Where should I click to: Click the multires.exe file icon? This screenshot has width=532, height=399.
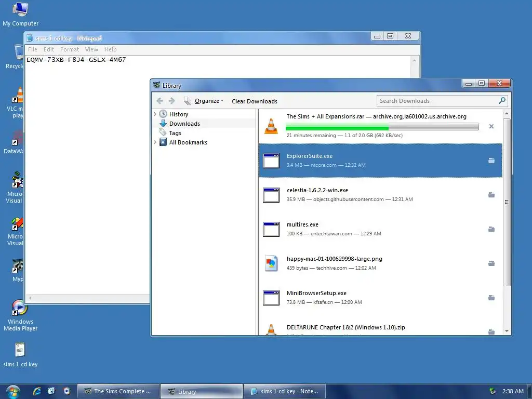click(271, 229)
